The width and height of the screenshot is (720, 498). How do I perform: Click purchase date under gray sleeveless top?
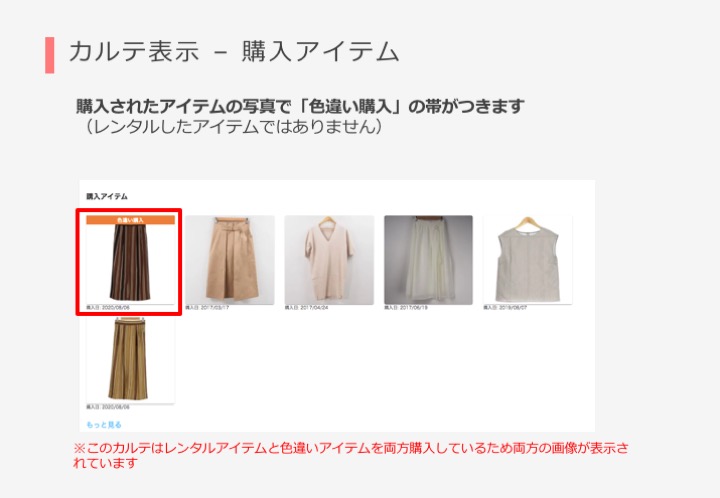(x=505, y=308)
